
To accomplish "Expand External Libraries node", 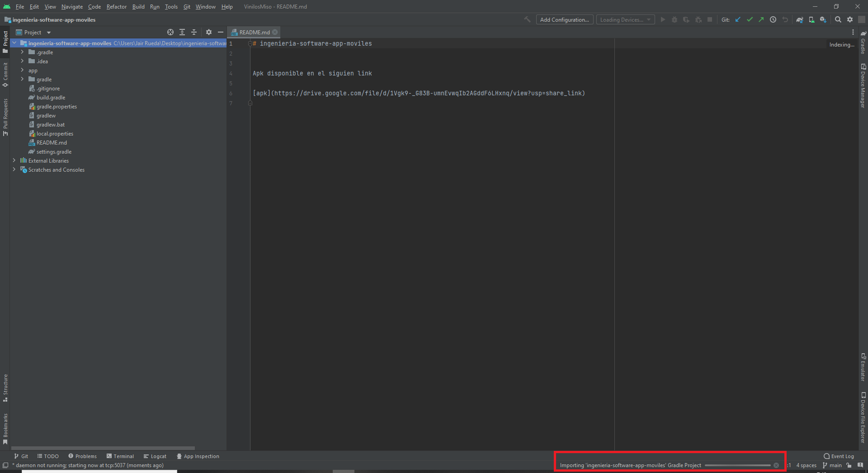I will pos(14,161).
